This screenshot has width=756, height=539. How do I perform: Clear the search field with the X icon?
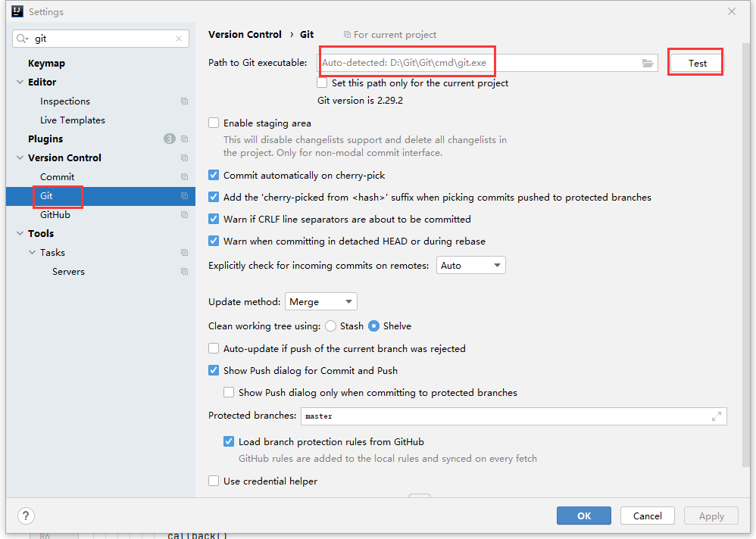coord(179,39)
